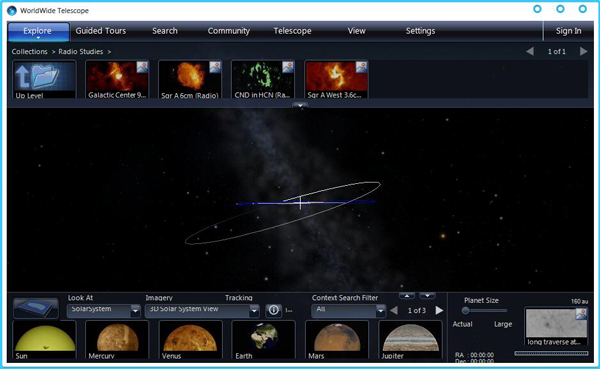Select the Sgr A 6cm (Radio) thumbnail
The width and height of the screenshot is (600, 369).
click(190, 80)
